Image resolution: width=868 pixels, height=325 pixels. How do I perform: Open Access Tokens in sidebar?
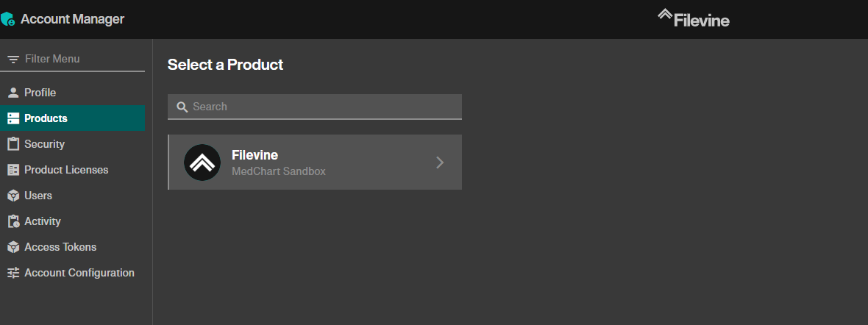click(73, 247)
